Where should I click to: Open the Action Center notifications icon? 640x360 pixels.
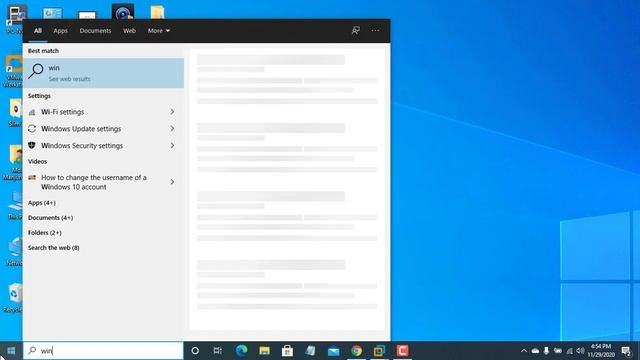[626, 351]
